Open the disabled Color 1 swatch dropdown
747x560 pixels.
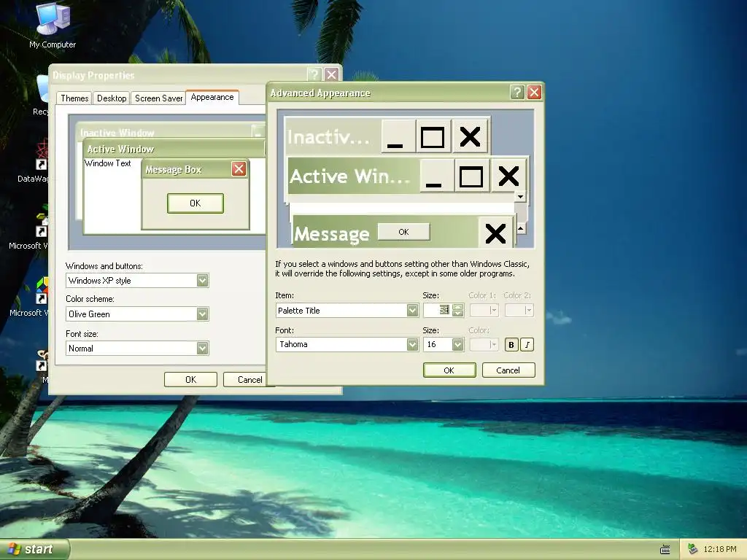484,311
